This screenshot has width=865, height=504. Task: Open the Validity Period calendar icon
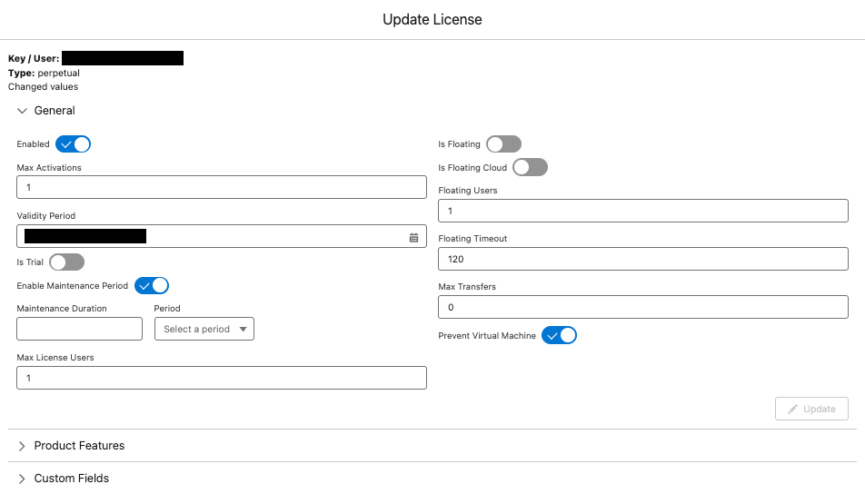tap(413, 237)
